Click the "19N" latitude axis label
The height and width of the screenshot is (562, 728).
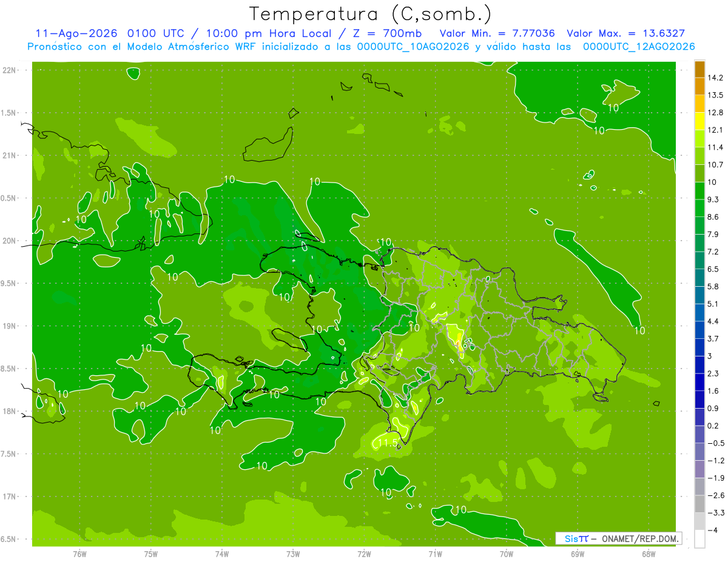pyautogui.click(x=8, y=326)
